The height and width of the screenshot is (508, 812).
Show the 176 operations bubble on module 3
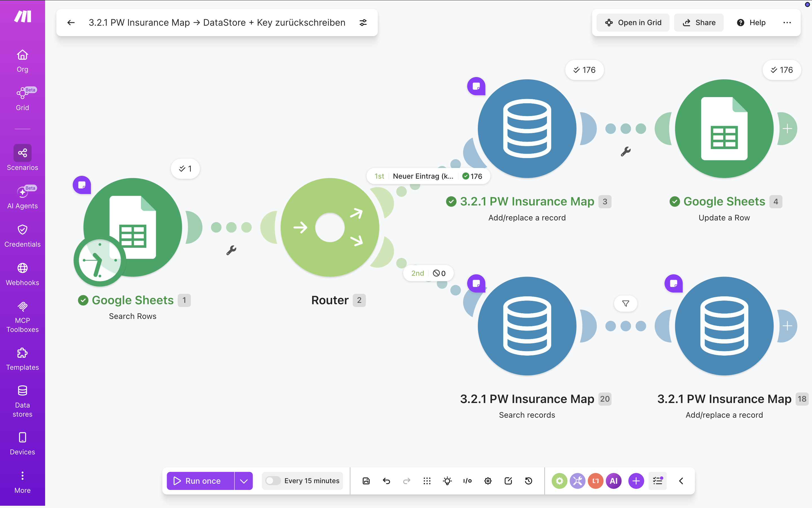point(584,70)
